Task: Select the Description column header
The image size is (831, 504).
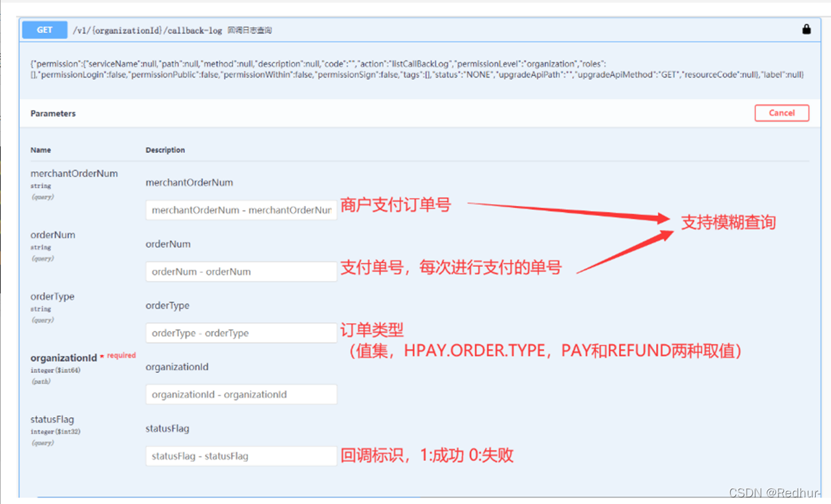Action: point(165,150)
